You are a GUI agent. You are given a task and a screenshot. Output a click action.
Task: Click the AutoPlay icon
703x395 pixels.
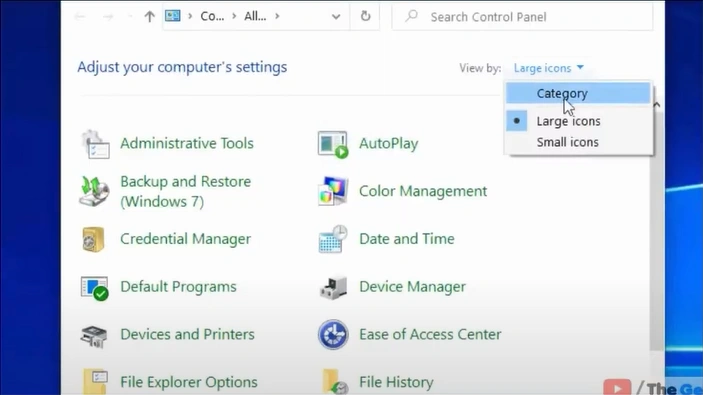tap(333, 144)
